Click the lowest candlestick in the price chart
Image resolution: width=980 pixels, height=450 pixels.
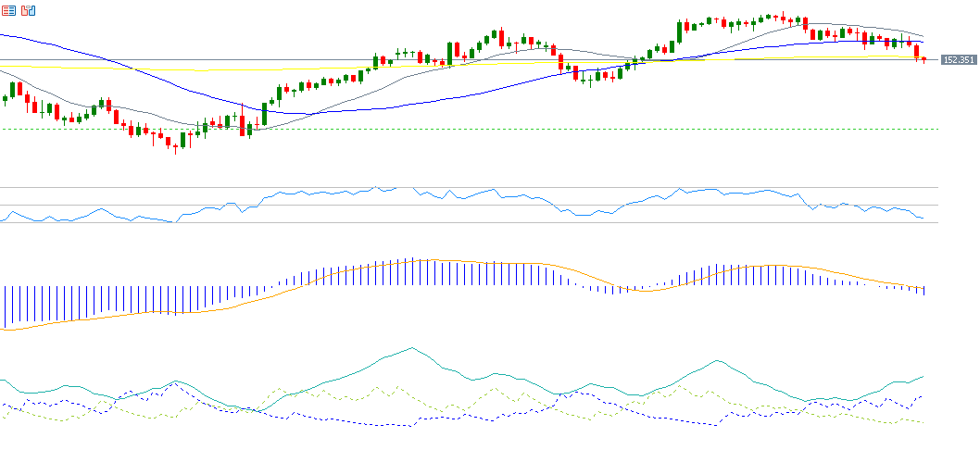175,146
